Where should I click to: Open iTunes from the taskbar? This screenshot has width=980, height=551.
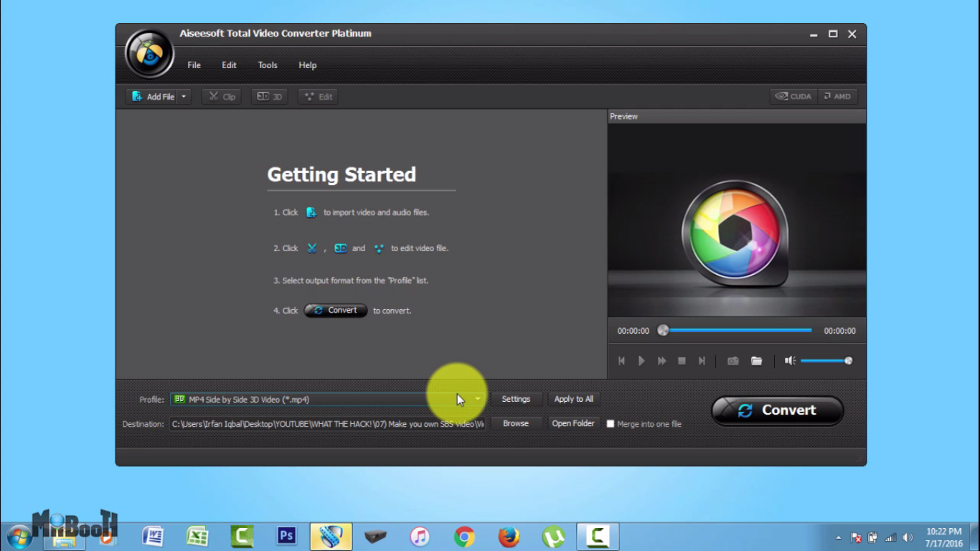pos(420,537)
